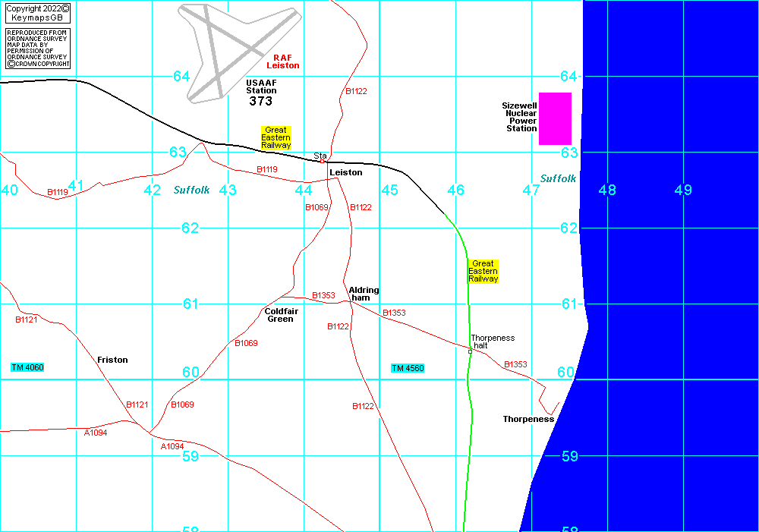Select the Sizewell Nuclear Power Station text
Image resolution: width=759 pixels, height=532 pixels.
pyautogui.click(x=521, y=117)
